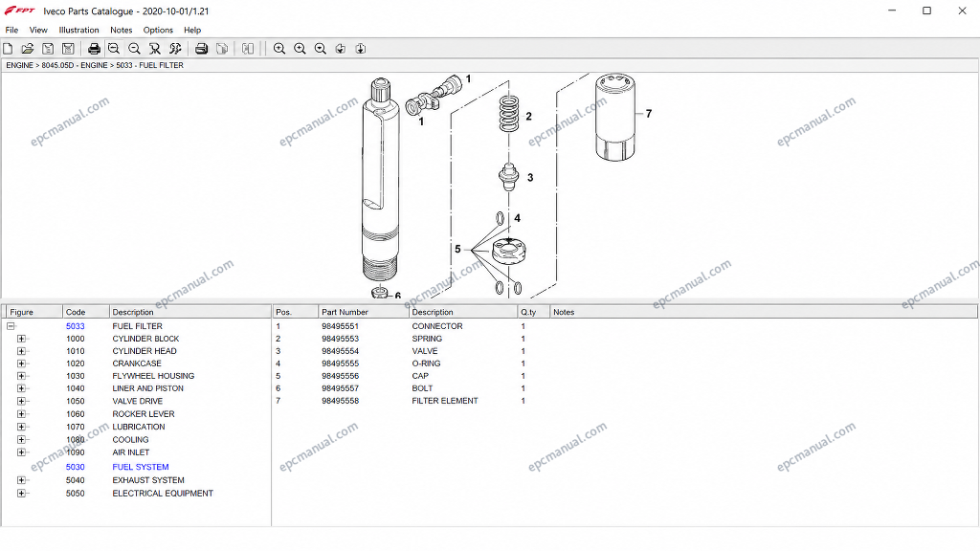Expand the 1090 AIR INLET node
The image size is (980, 551).
click(21, 452)
